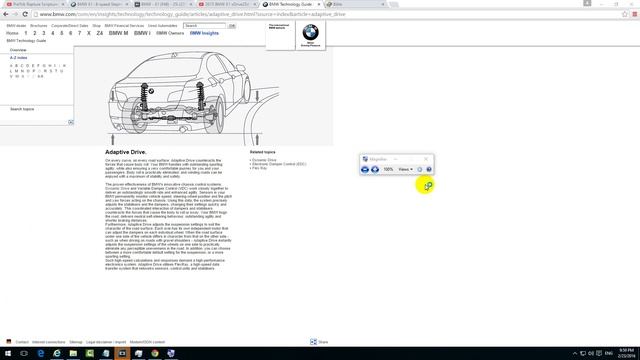Open Magnifier help question-mark icon
This screenshot has width=640, height=360.
coord(429,169)
